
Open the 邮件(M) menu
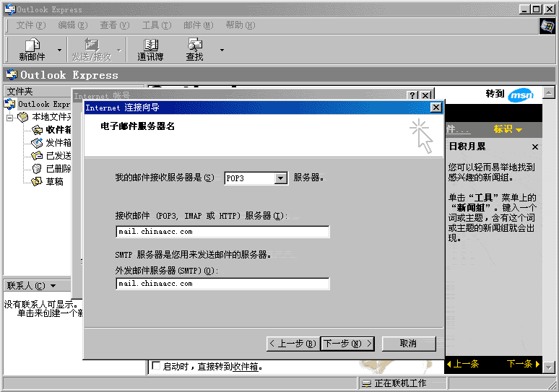(198, 25)
